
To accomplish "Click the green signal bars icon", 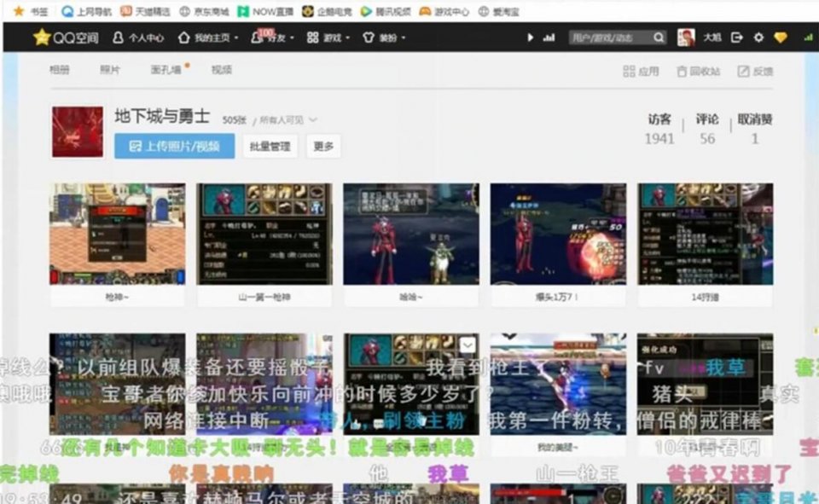I will coord(808,38).
